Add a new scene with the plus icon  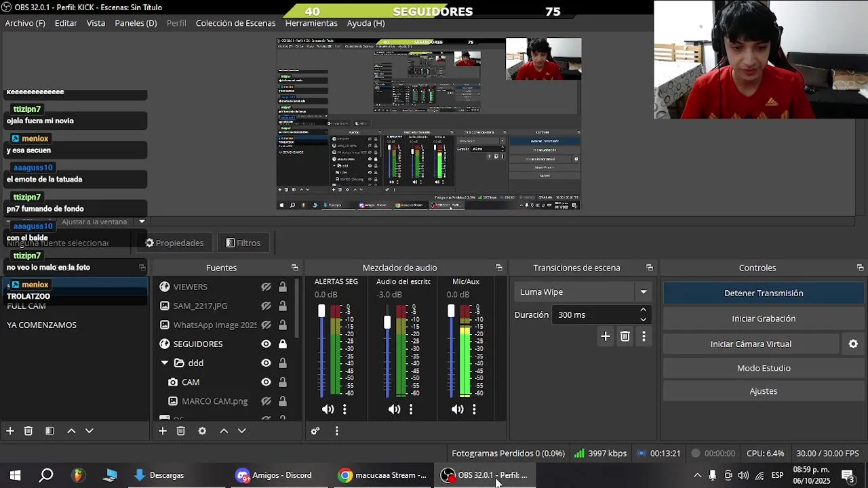tap(10, 431)
